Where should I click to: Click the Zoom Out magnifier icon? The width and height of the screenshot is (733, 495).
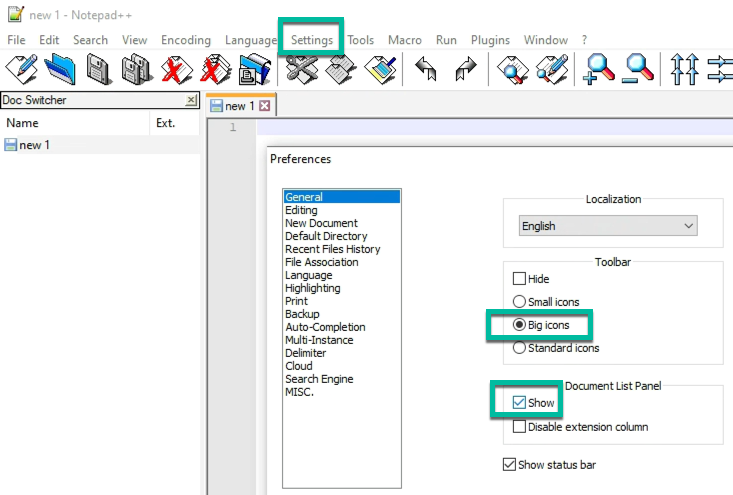pos(638,69)
